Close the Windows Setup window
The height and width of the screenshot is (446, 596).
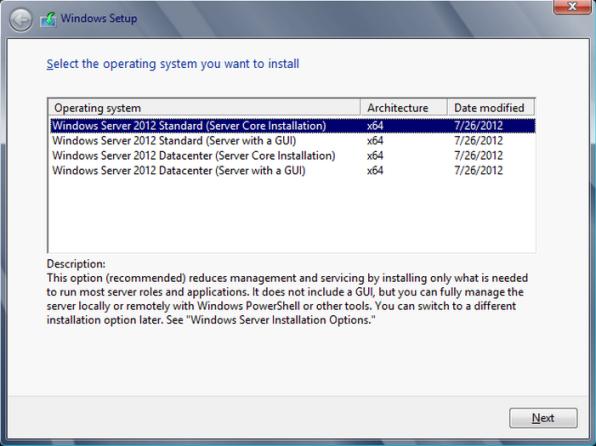(x=572, y=7)
